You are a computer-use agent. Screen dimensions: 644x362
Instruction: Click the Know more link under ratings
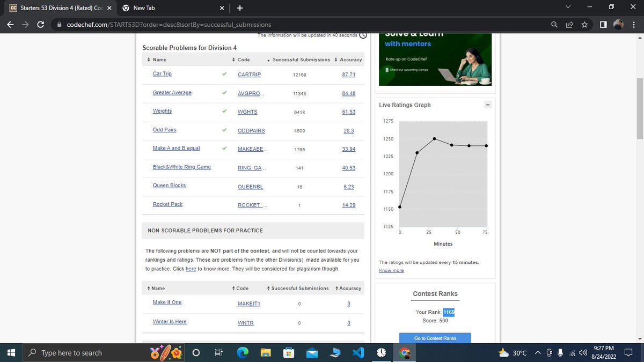[x=391, y=270]
